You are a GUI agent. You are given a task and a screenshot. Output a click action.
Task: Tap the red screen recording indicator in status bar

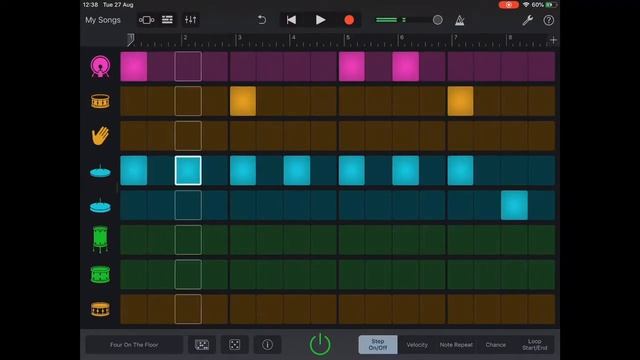(509, 5)
